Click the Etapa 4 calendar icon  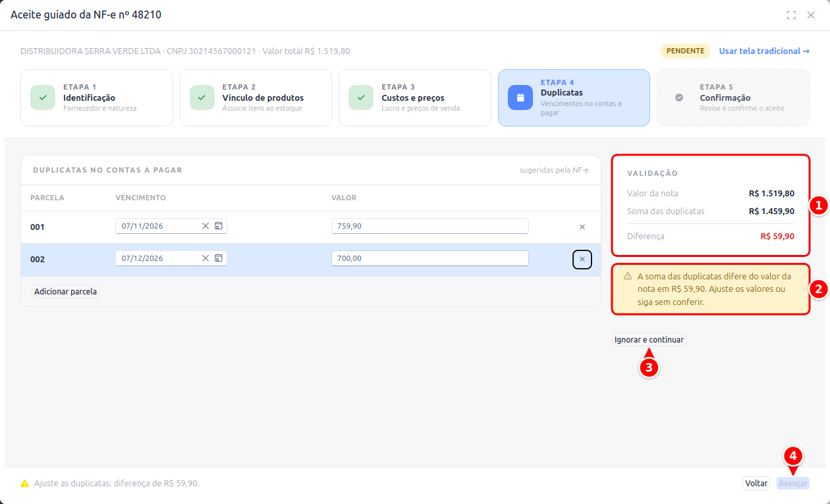click(x=520, y=98)
